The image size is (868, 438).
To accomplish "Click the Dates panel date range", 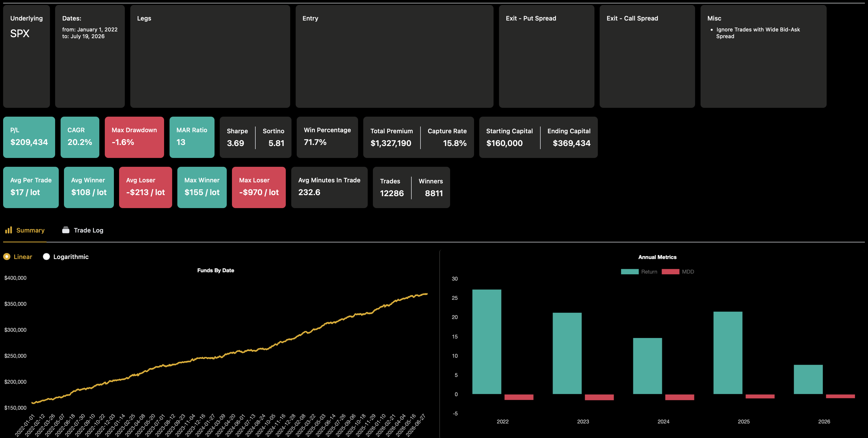I will 90,33.
